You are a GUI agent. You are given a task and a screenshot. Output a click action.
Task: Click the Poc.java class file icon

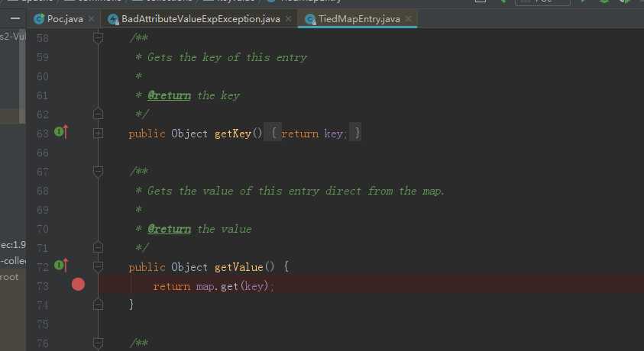pos(40,19)
